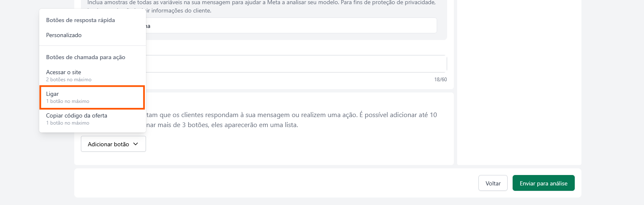The height and width of the screenshot is (205, 644).
Task: Click Enviar para análise button
Action: click(543, 183)
